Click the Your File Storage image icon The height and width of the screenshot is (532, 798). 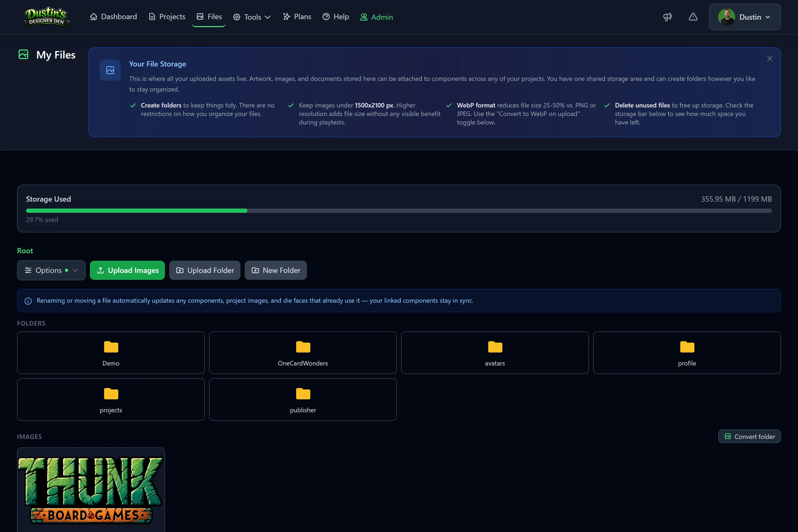tap(110, 70)
